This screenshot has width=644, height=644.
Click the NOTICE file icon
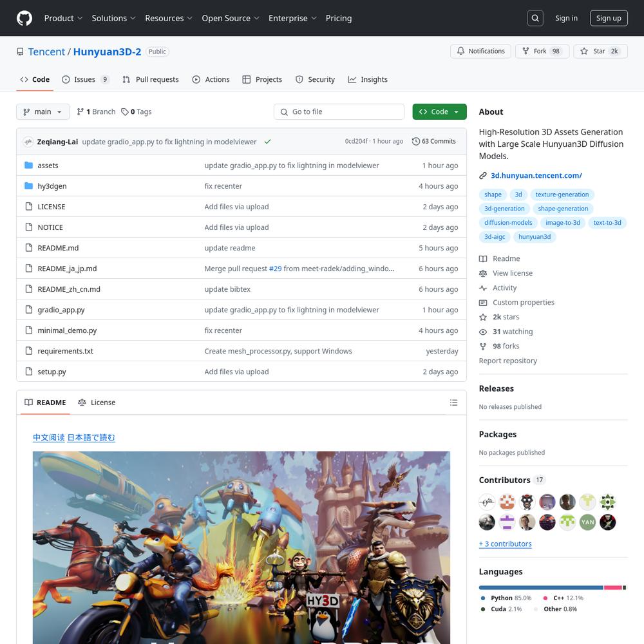28,227
